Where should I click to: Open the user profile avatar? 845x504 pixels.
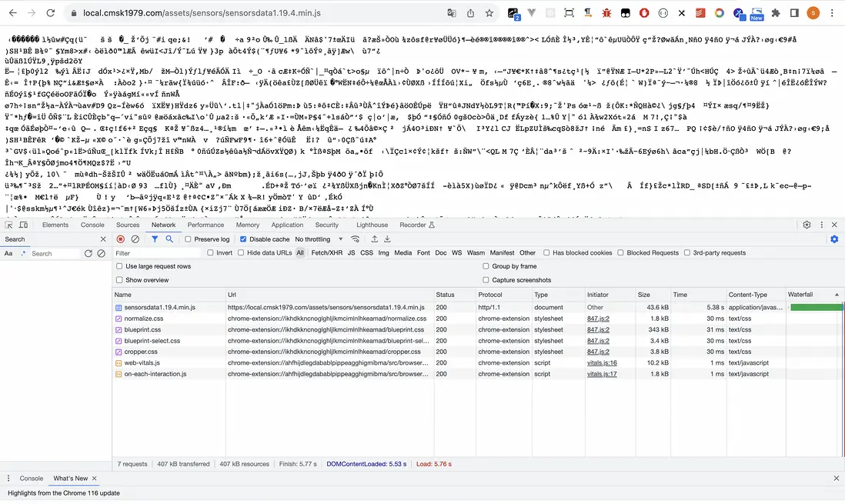click(813, 13)
